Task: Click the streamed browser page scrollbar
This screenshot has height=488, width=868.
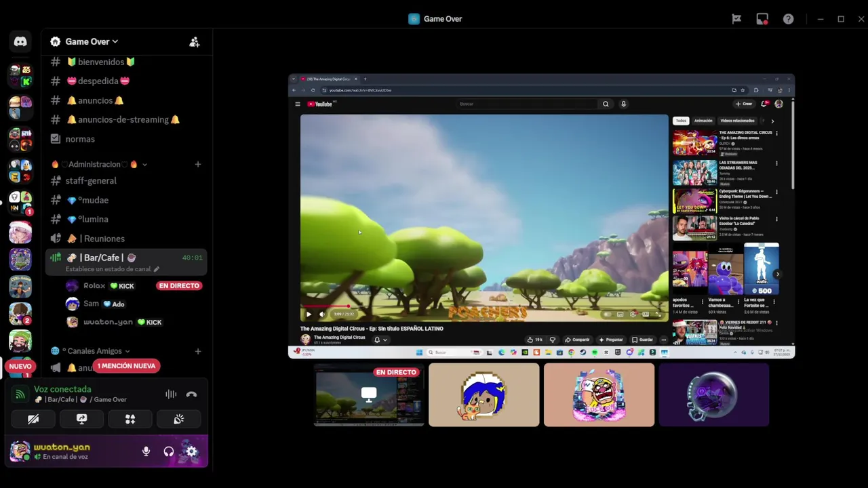Action: [792, 146]
